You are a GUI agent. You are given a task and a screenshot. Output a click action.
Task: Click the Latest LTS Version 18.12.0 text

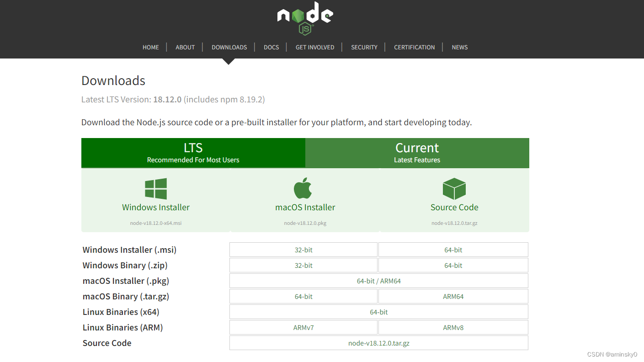coord(173,99)
